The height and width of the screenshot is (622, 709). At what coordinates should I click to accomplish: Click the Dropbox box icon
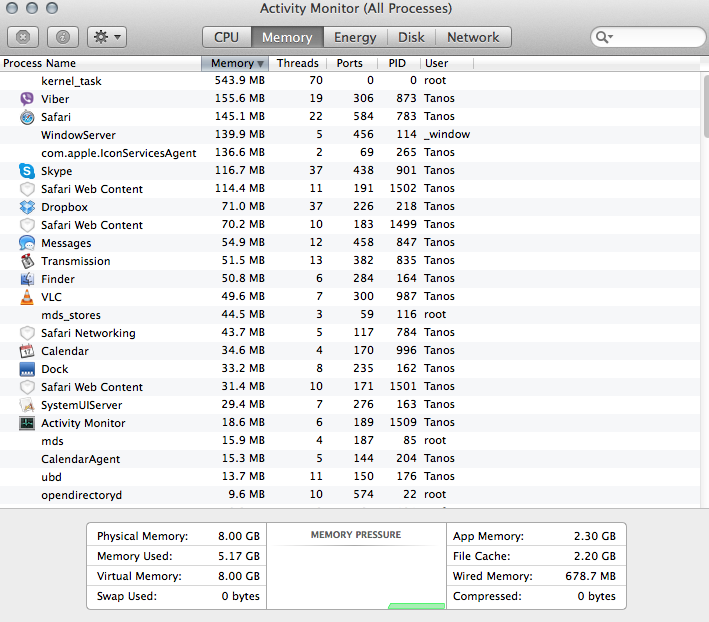tap(27, 207)
